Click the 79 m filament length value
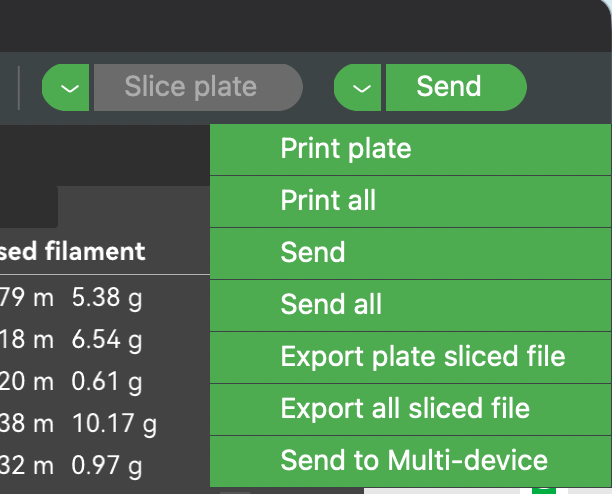Image resolution: width=612 pixels, height=494 pixels. [27, 297]
